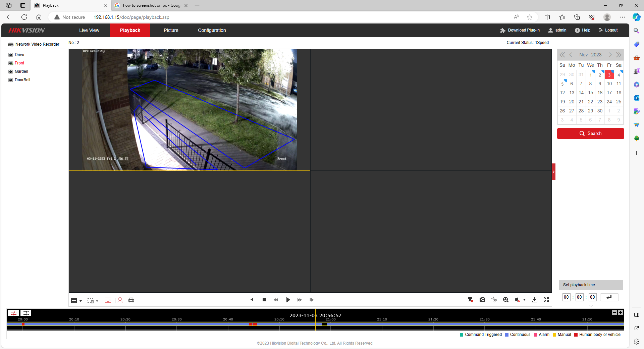Toggle the Garden camera channel
The width and height of the screenshot is (644, 349).
click(x=11, y=71)
